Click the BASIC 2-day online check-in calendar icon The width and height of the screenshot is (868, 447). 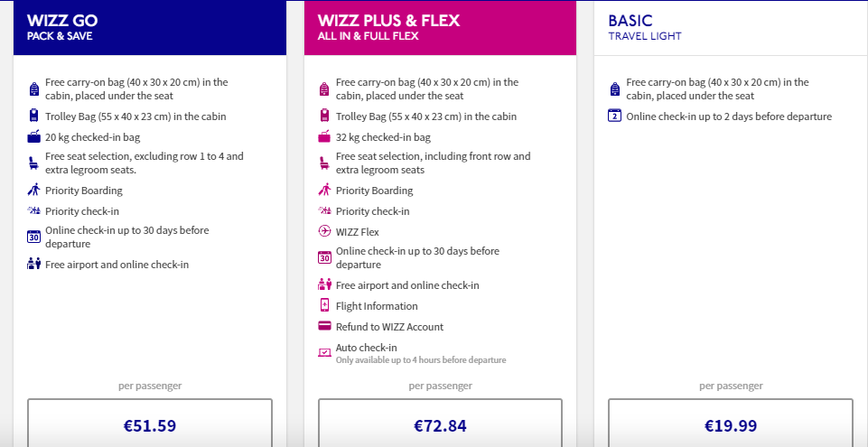click(x=615, y=116)
